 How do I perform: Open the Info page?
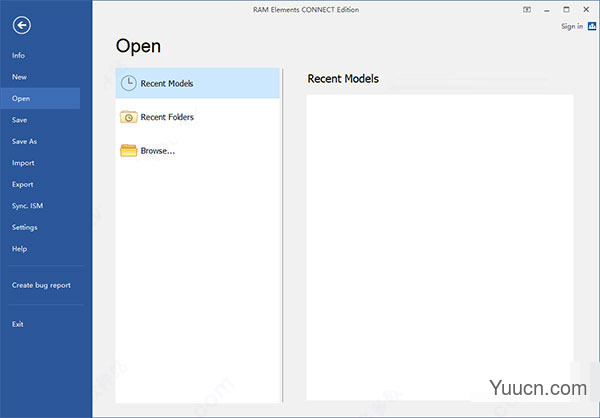click(18, 56)
